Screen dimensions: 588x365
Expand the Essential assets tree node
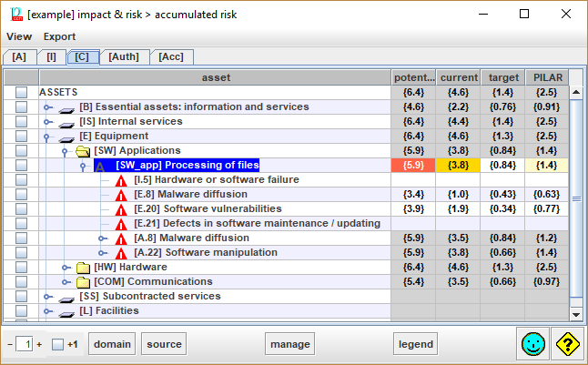49,107
